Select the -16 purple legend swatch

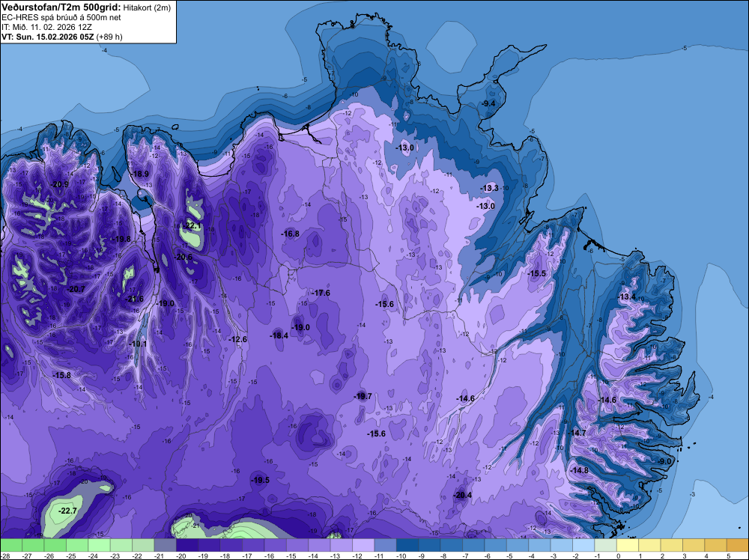276,545
